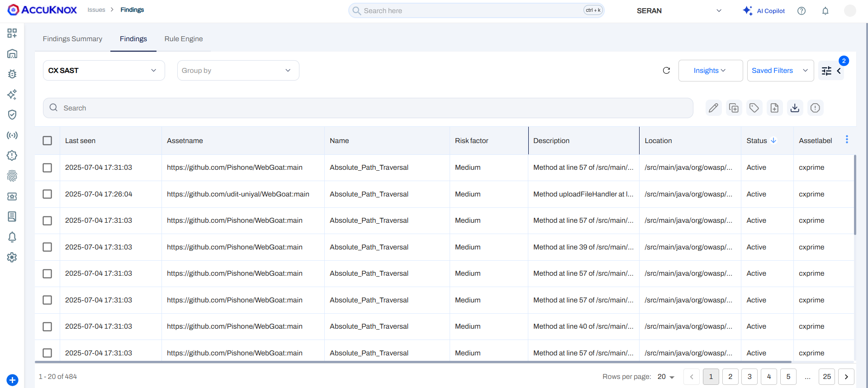The width and height of the screenshot is (868, 388).
Task: Open the SERAN tenant dropdown
Action: pos(679,11)
